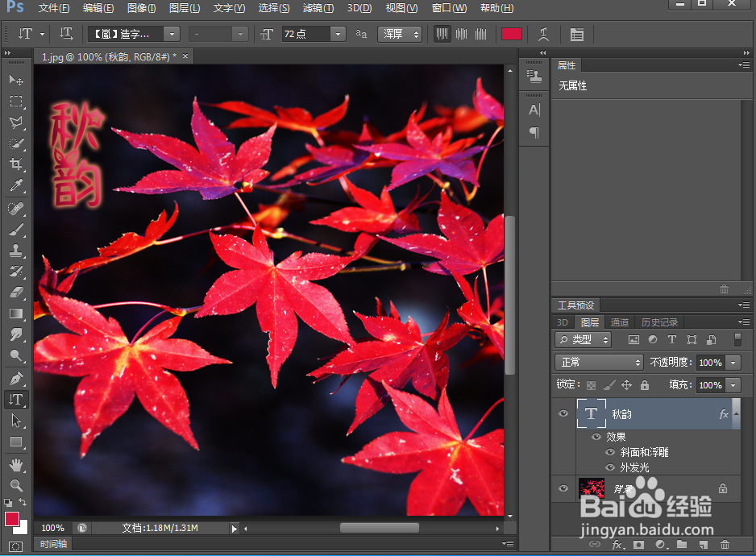The image size is (756, 556).
Task: Select the Move tool
Action: coord(16,80)
